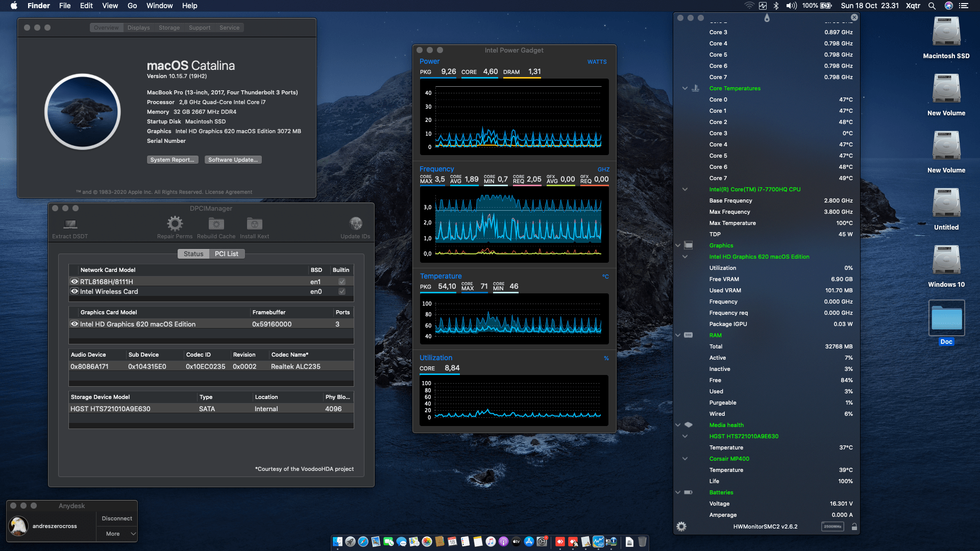Screen dimensions: 980x551
Task: Open Calendar from the dock
Action: (452, 541)
